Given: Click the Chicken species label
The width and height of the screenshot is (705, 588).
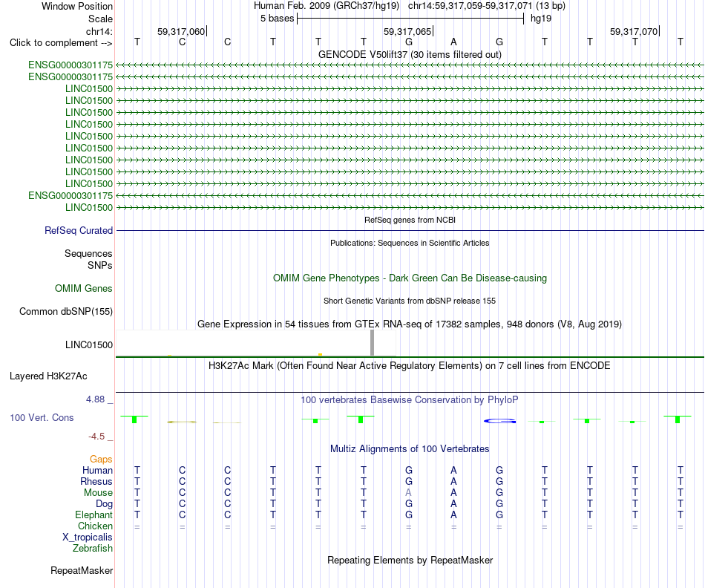Looking at the screenshot, I should (x=95, y=526).
